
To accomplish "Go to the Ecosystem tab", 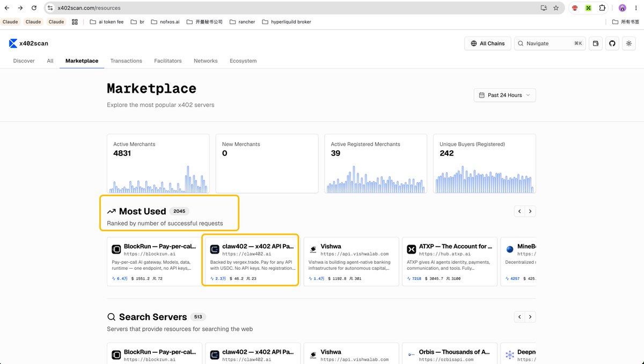I will pos(243,61).
